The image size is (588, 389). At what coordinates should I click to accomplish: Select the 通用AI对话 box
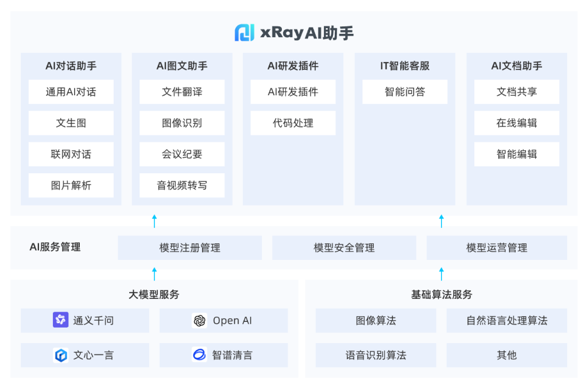(x=71, y=92)
